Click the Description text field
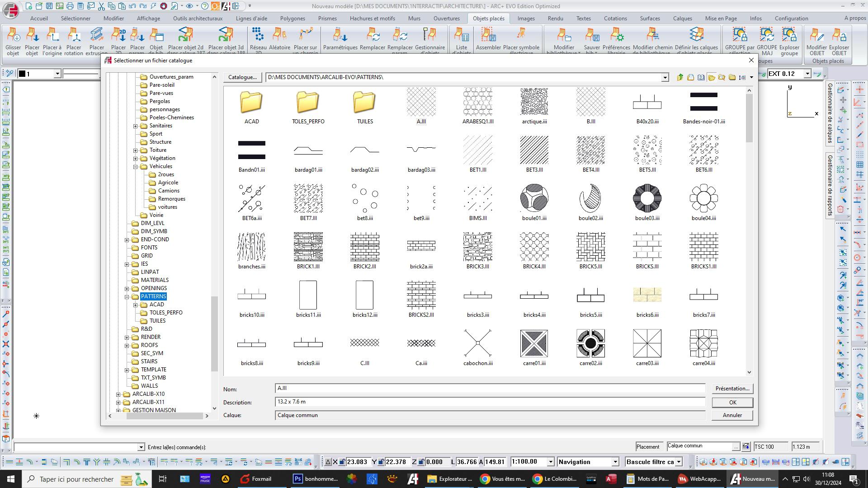868x488 pixels. pos(490,402)
